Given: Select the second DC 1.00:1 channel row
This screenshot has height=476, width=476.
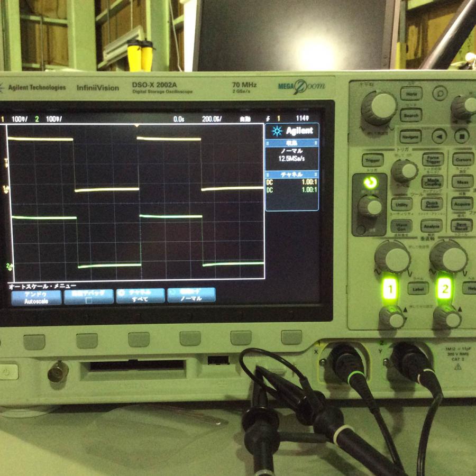Looking at the screenshot, I should (x=292, y=190).
